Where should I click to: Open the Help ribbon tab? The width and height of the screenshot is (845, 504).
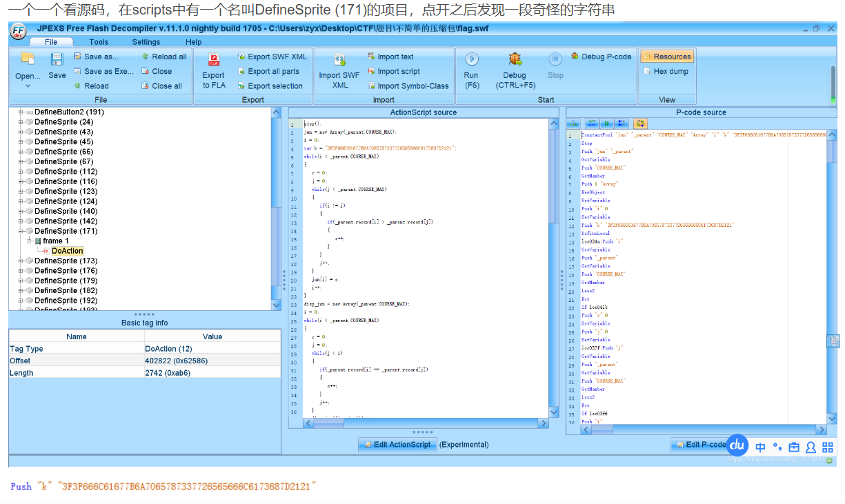[x=194, y=42]
